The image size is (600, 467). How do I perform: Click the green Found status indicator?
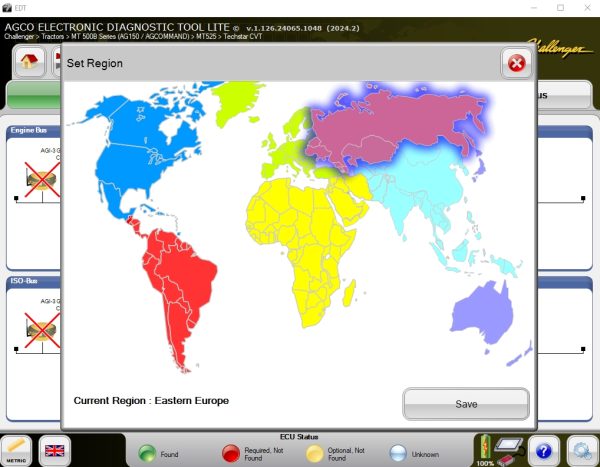[147, 454]
